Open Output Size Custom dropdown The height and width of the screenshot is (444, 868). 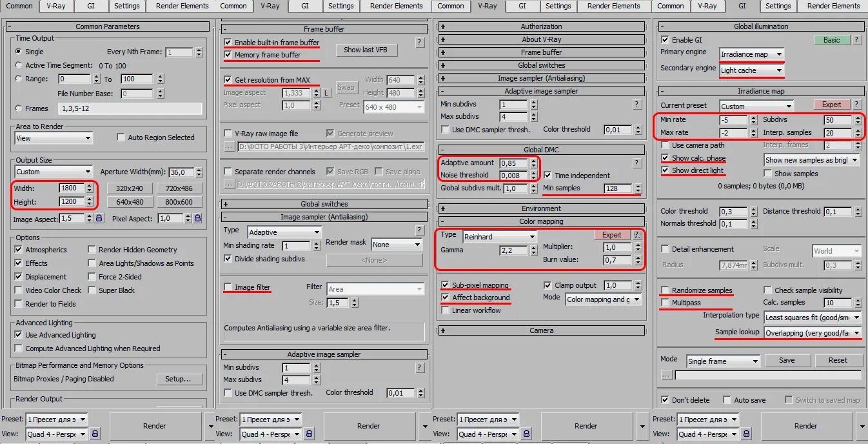pos(54,172)
